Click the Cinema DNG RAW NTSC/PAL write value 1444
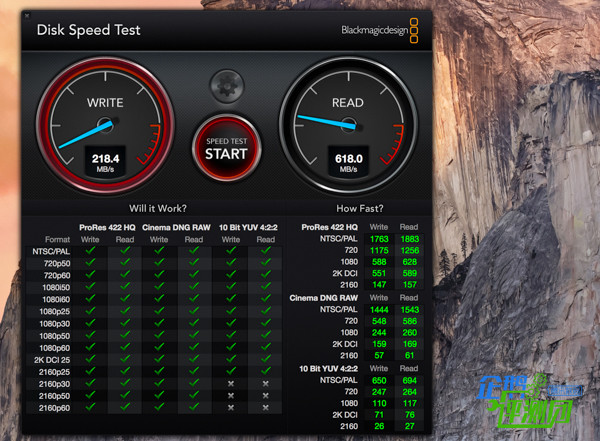The width and height of the screenshot is (600, 441). (x=379, y=310)
